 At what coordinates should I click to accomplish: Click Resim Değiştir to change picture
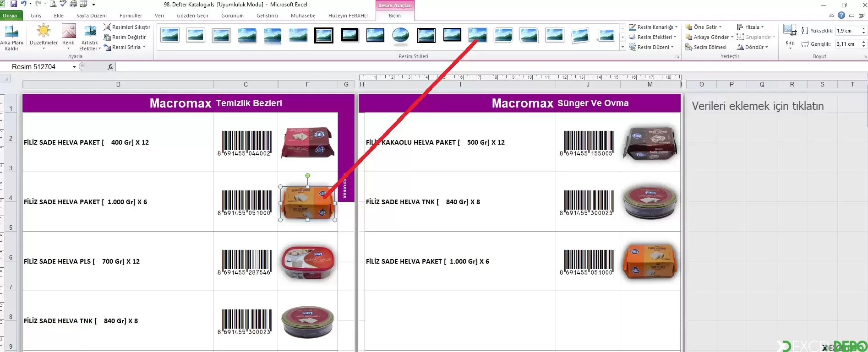125,37
